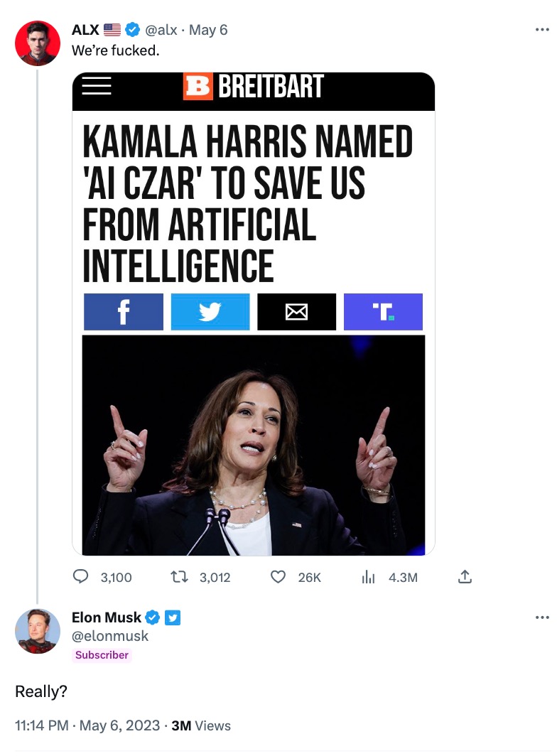Click the purple Subscriber badge
The image size is (557, 756).
(102, 655)
